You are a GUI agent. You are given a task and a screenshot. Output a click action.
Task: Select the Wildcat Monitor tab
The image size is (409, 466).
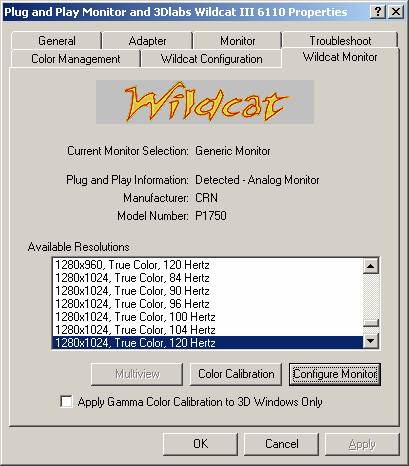tap(340, 57)
